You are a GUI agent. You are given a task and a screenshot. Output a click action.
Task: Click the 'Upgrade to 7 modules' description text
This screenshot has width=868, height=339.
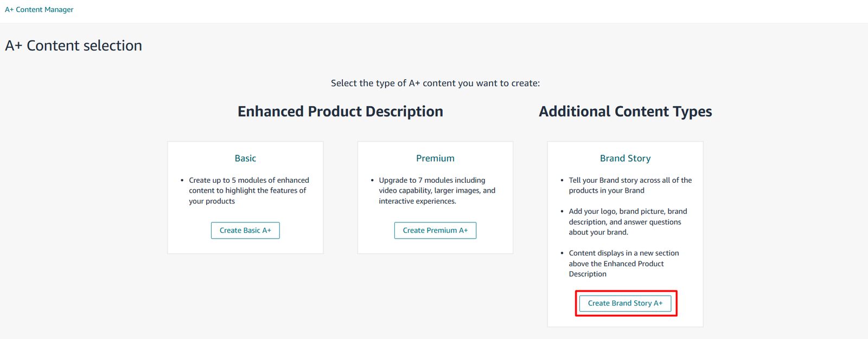[x=437, y=190]
